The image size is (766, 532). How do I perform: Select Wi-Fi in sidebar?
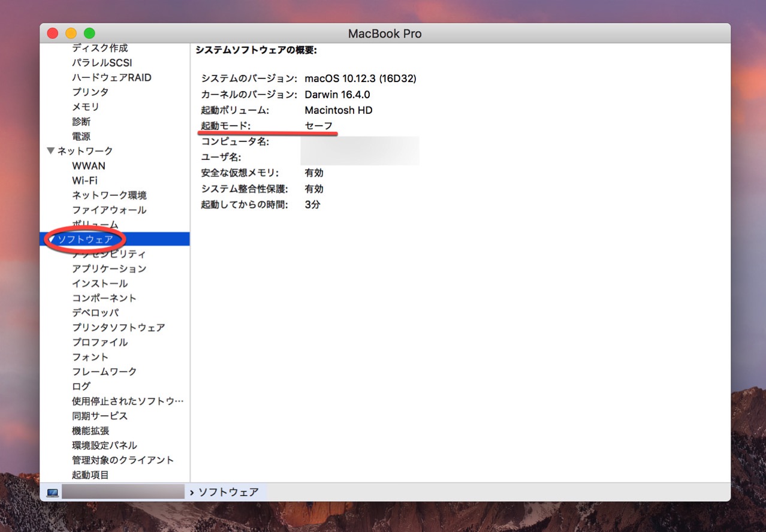pyautogui.click(x=85, y=180)
